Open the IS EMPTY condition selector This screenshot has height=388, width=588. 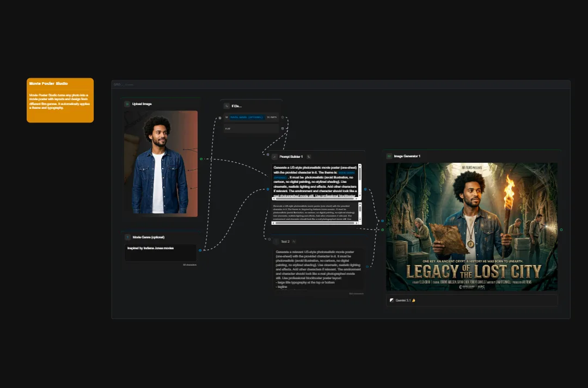[272, 118]
